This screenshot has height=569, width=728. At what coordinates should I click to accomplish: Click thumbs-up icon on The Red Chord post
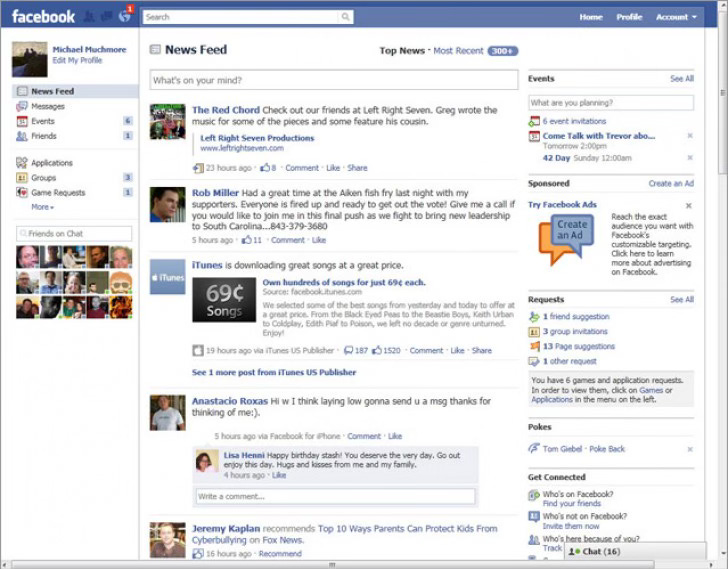click(x=265, y=168)
